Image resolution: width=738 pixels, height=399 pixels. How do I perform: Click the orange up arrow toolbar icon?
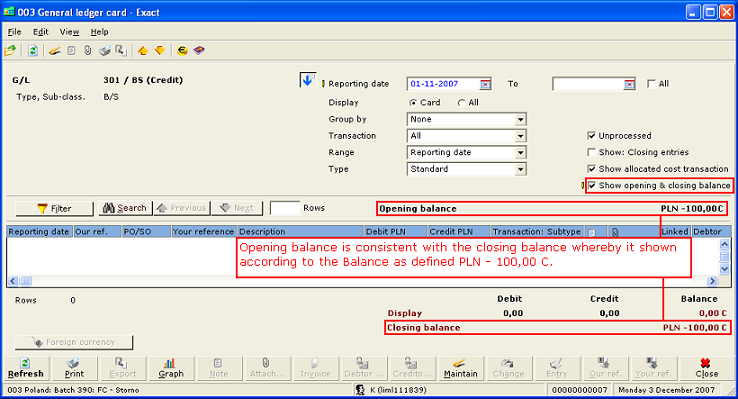tap(143, 50)
